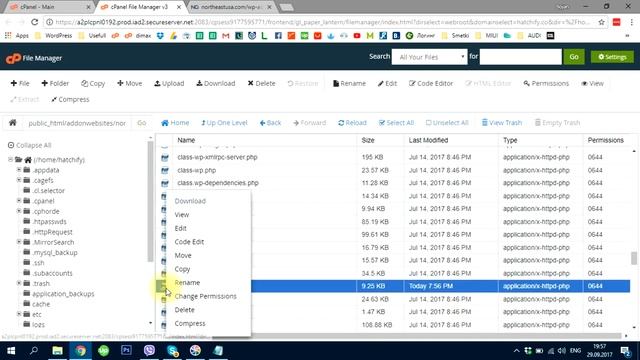Expand the etc folder
The width and height of the screenshot is (640, 360).
pos(19,314)
